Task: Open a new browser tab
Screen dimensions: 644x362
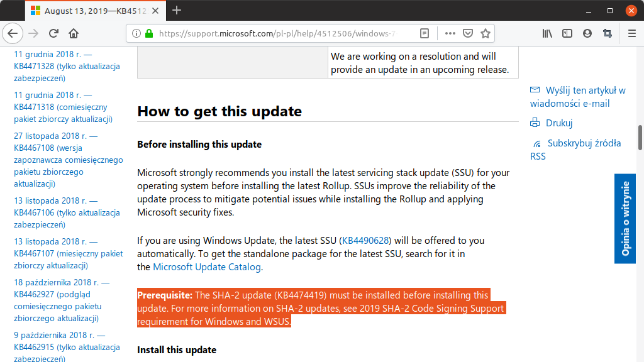Action: tap(177, 10)
